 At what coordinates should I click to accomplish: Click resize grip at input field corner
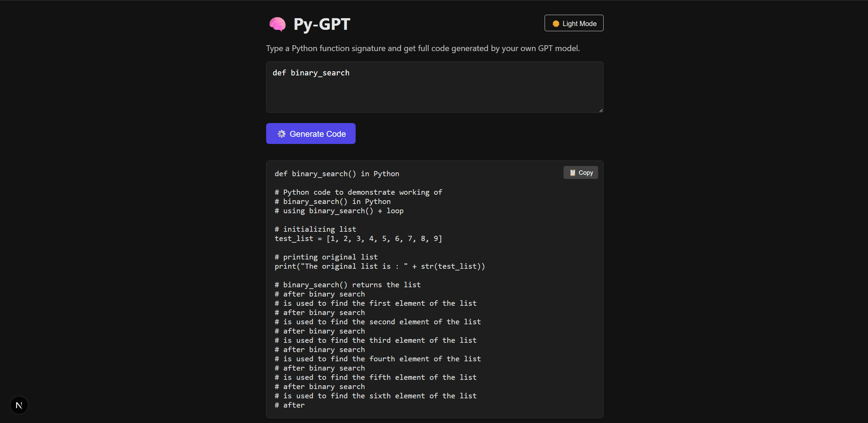click(601, 110)
